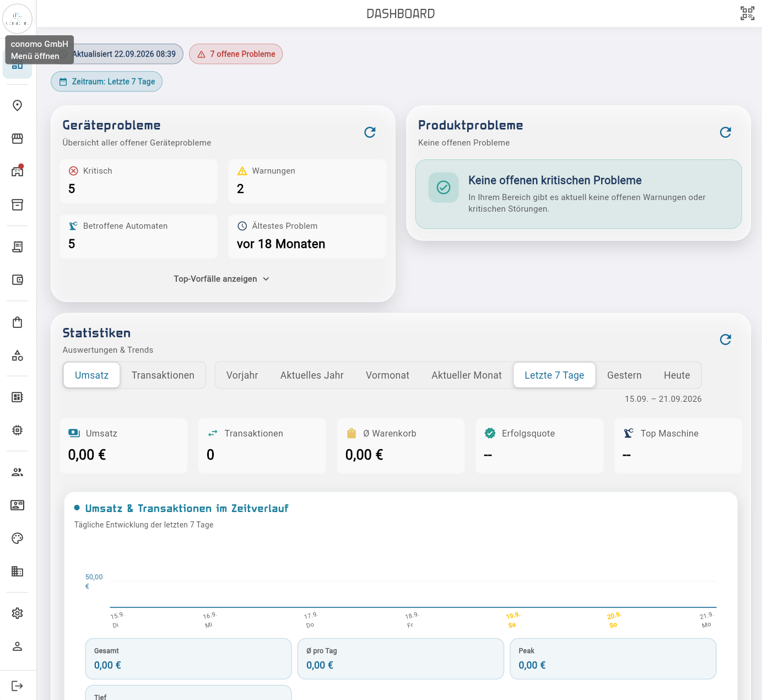762x700 pixels.
Task: Open the shapes categories sidebar icon
Action: [18, 355]
